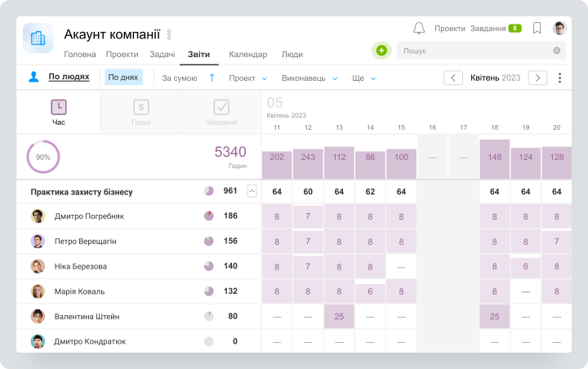Screen dimensions: 588x369
Task: Click the 90% circular progress indicator
Action: point(43,157)
